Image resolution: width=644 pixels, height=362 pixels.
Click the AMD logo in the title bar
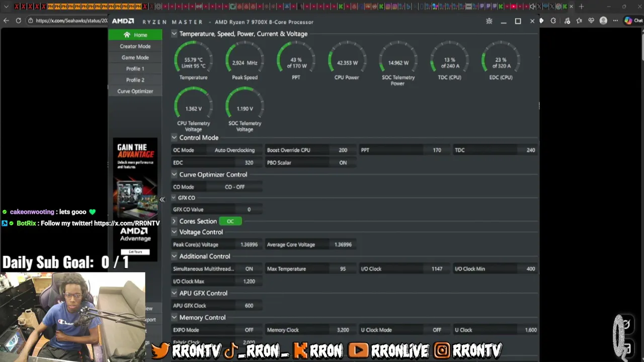click(x=123, y=22)
